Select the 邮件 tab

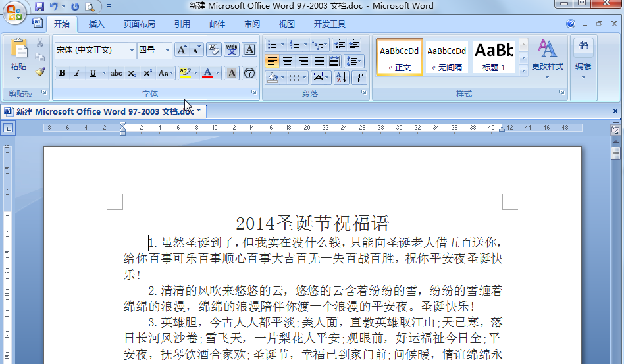217,24
